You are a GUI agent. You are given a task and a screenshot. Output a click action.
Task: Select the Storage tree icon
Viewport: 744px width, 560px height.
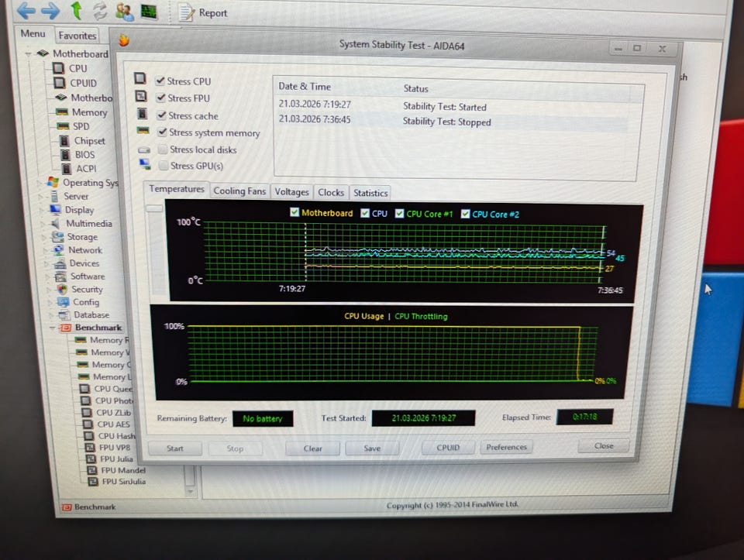58,236
